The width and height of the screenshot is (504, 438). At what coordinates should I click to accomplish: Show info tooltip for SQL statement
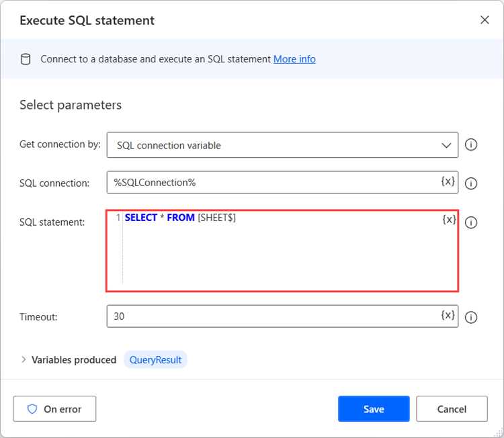tap(471, 222)
